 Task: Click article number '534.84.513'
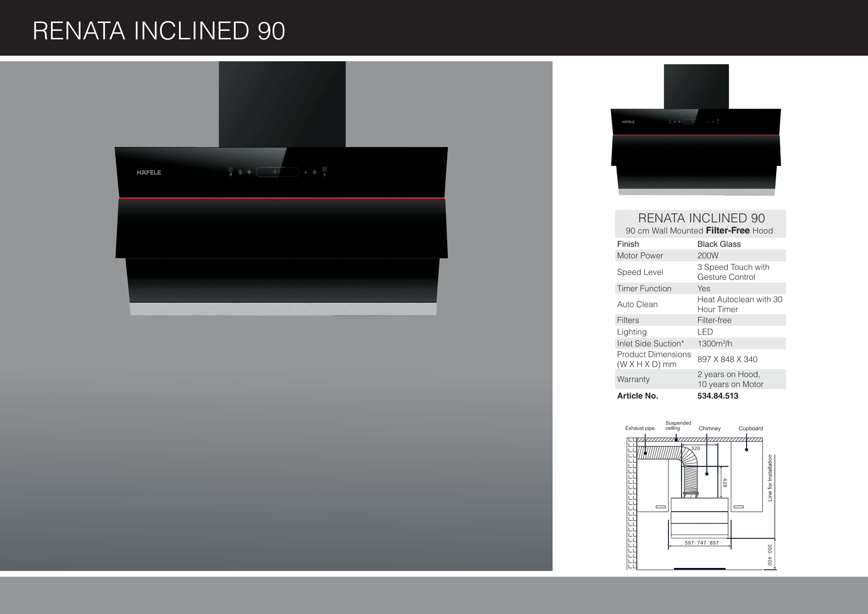(x=718, y=396)
